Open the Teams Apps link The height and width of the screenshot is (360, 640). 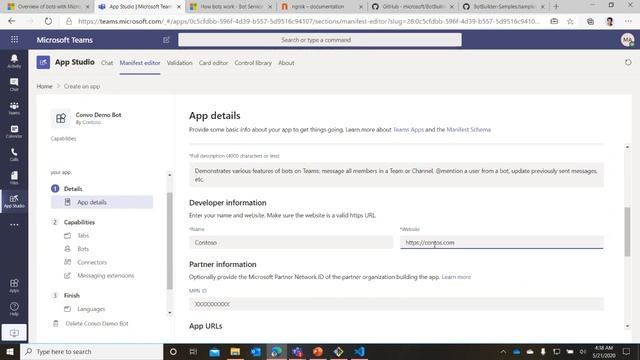408,129
